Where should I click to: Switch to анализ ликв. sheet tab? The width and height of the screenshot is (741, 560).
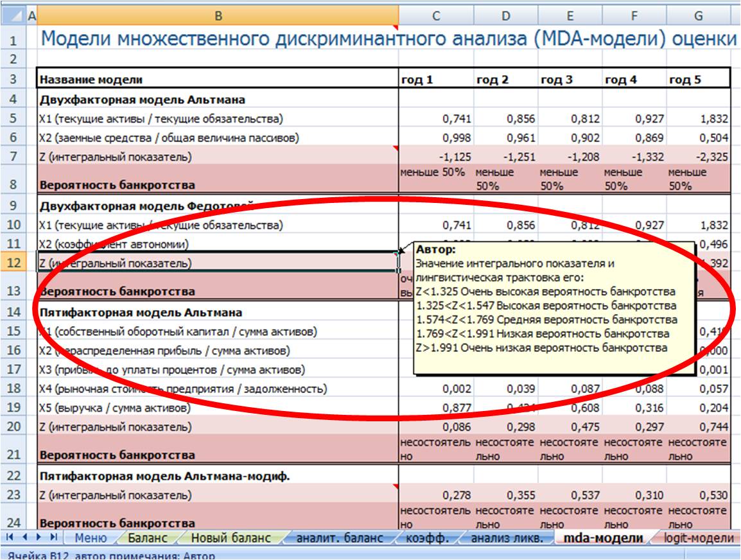pos(507,538)
